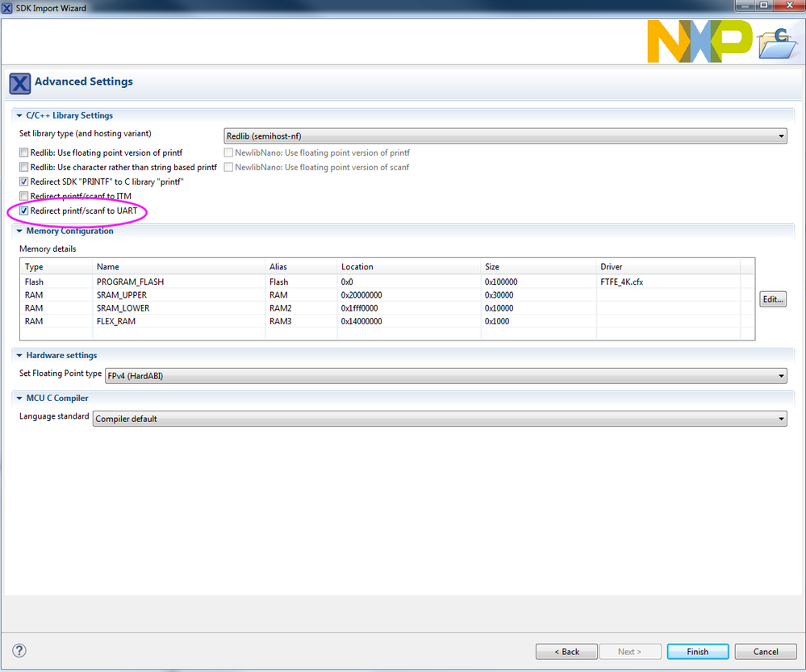
Task: Click the disabled Next button
Action: point(629,652)
